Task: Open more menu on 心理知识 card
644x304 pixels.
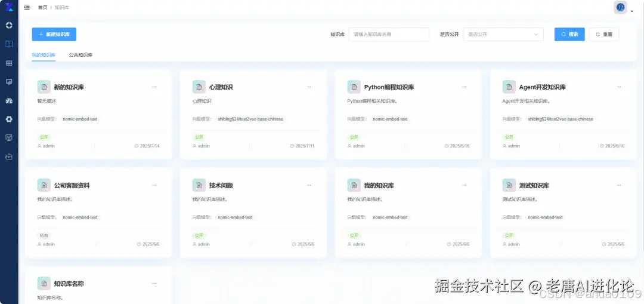Action: pyautogui.click(x=309, y=87)
